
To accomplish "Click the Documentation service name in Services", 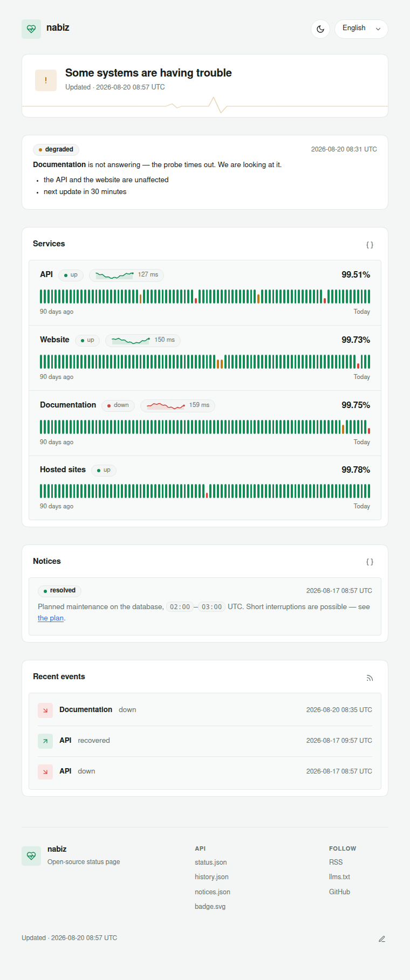I will [68, 405].
